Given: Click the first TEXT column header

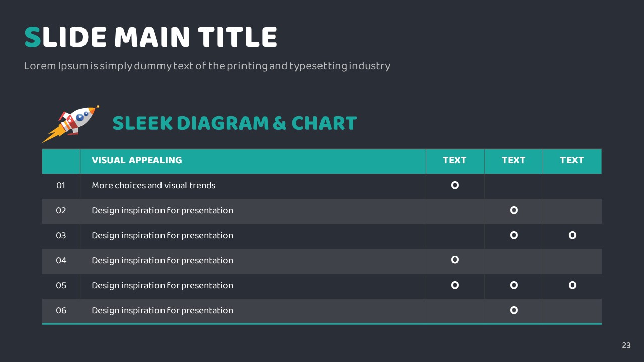Looking at the screenshot, I should (x=455, y=160).
